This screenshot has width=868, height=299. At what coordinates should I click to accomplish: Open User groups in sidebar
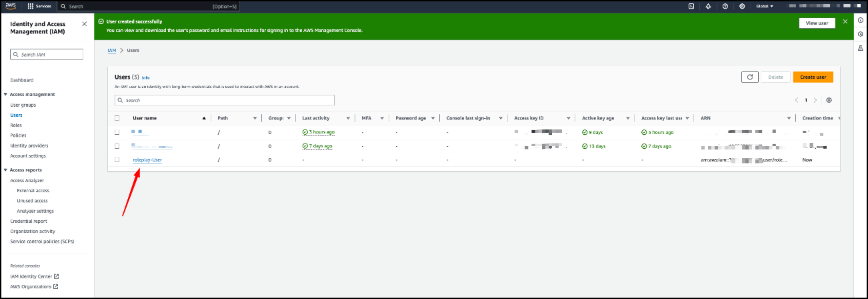[23, 105]
